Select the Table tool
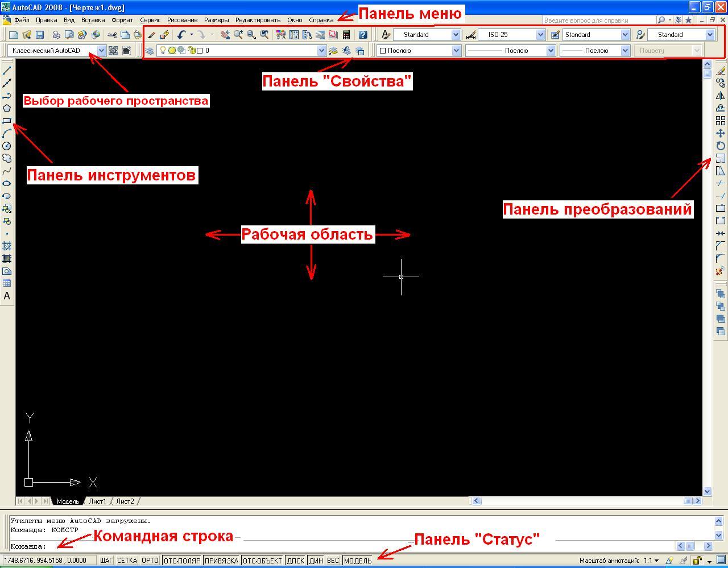The height and width of the screenshot is (568, 728). (7, 283)
